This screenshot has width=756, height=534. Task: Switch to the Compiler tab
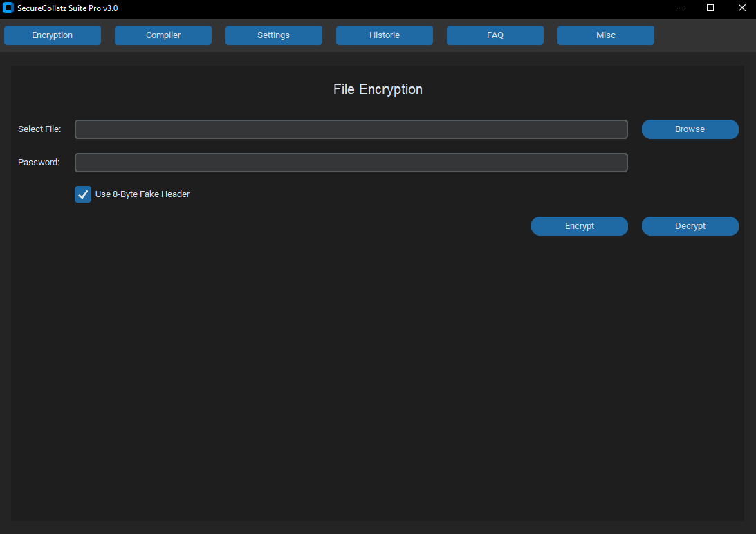tap(163, 35)
